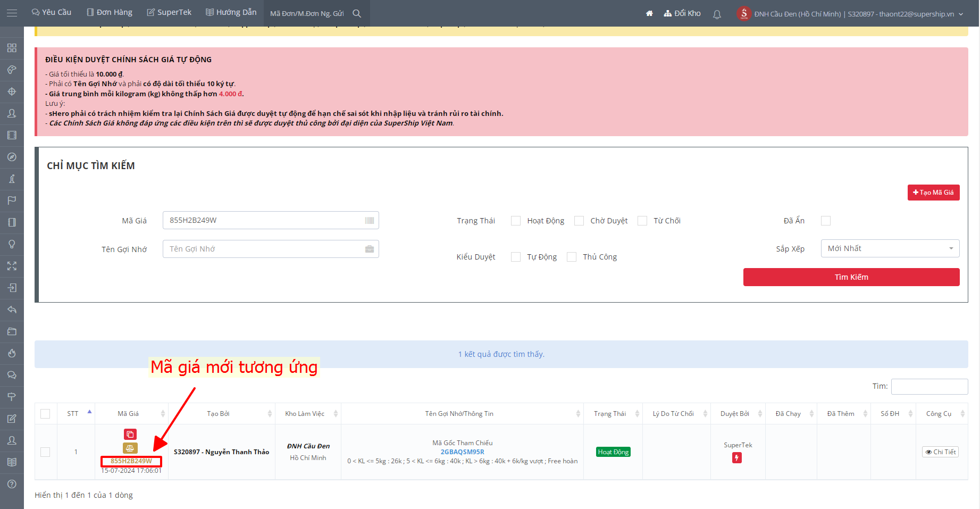
Task: Sort table by Mã Giá column
Action: coord(132,414)
